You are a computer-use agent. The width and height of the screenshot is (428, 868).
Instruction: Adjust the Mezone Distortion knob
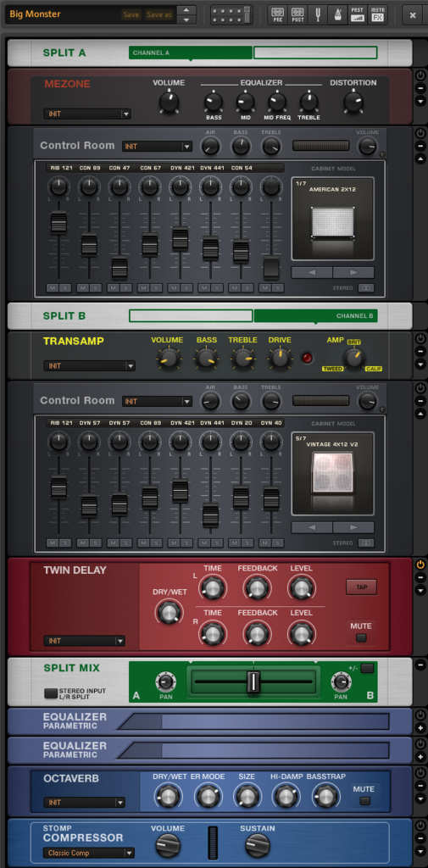(352, 102)
